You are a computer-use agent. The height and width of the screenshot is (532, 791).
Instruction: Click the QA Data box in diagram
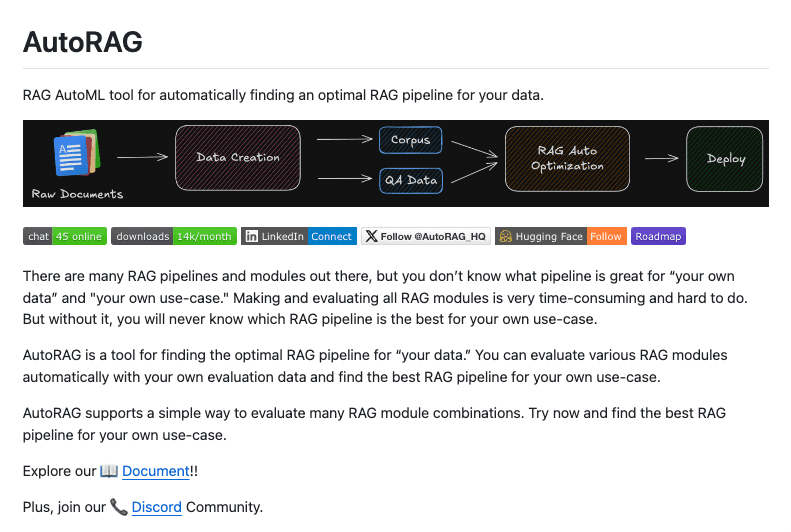click(411, 181)
